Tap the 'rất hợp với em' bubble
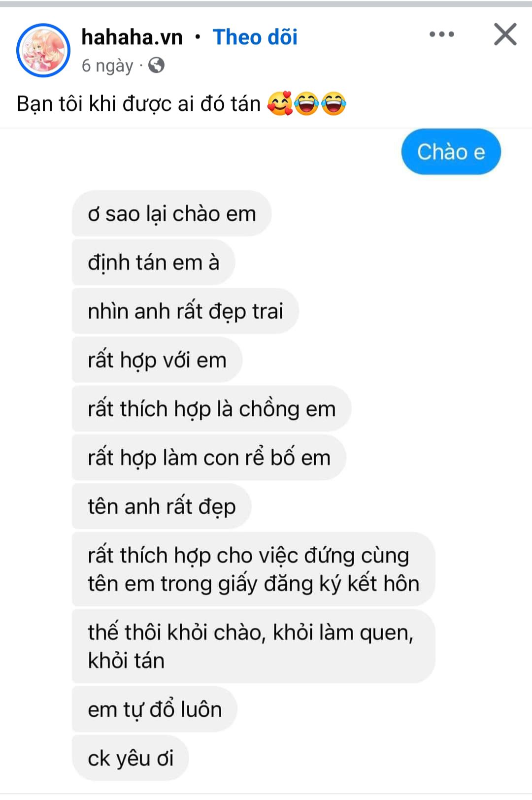The height and width of the screenshot is (800, 532). click(157, 360)
